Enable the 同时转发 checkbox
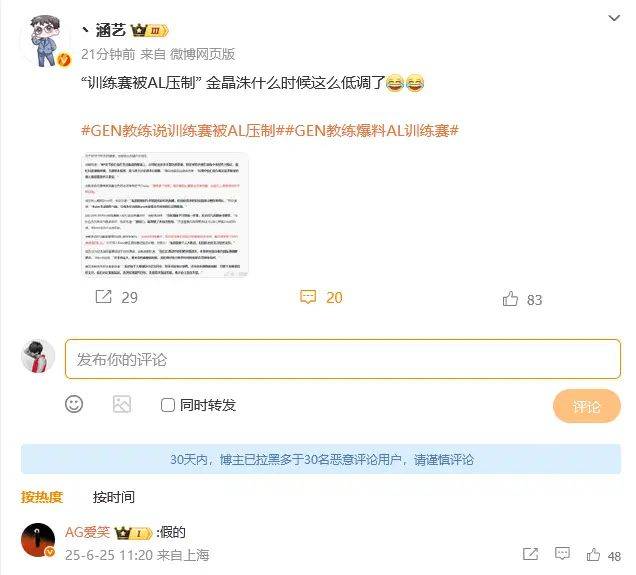Viewport: 636px width, 575px height. coord(168,405)
